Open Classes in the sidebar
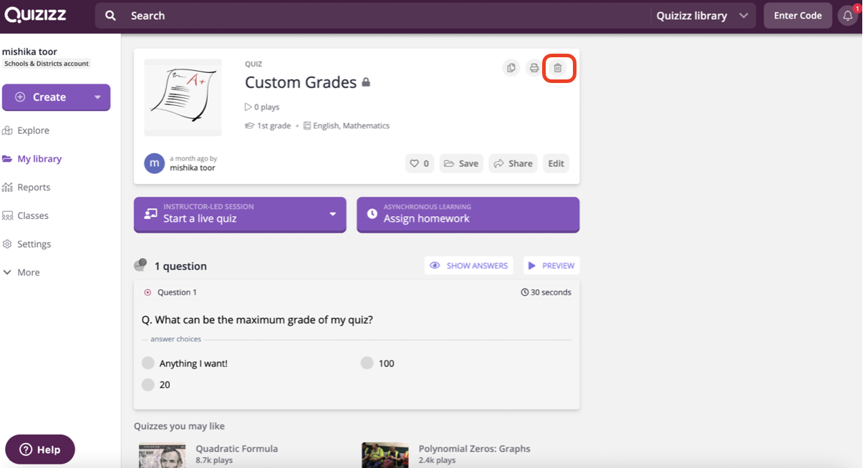Viewport: 868px width, 468px height. tap(33, 215)
